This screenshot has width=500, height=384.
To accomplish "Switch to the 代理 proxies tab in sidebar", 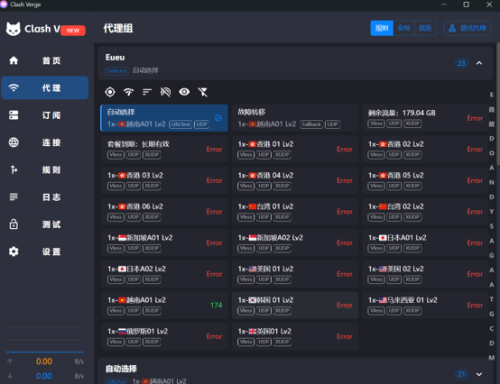I will 45,88.
